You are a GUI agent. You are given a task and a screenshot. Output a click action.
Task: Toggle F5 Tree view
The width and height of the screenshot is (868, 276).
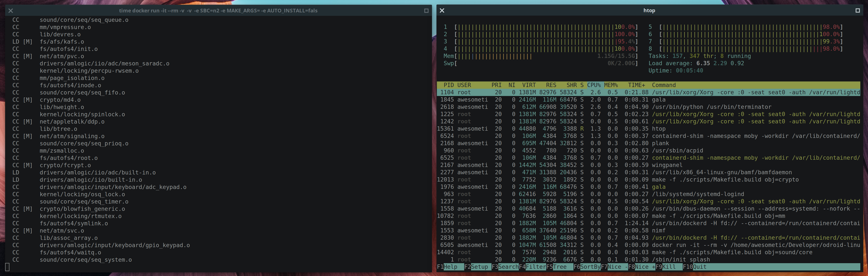(x=560, y=267)
